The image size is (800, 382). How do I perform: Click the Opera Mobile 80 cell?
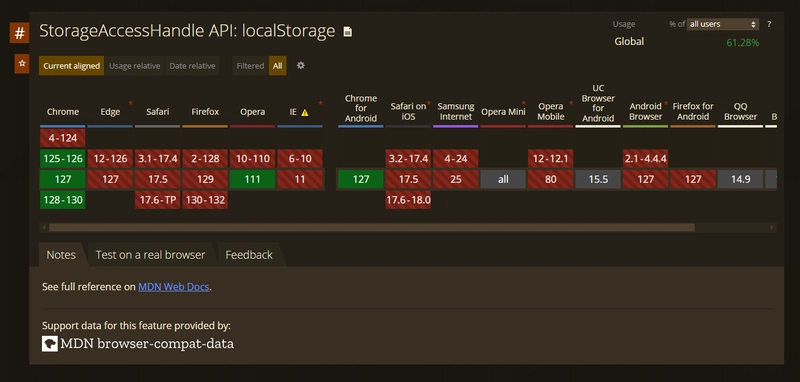(551, 180)
